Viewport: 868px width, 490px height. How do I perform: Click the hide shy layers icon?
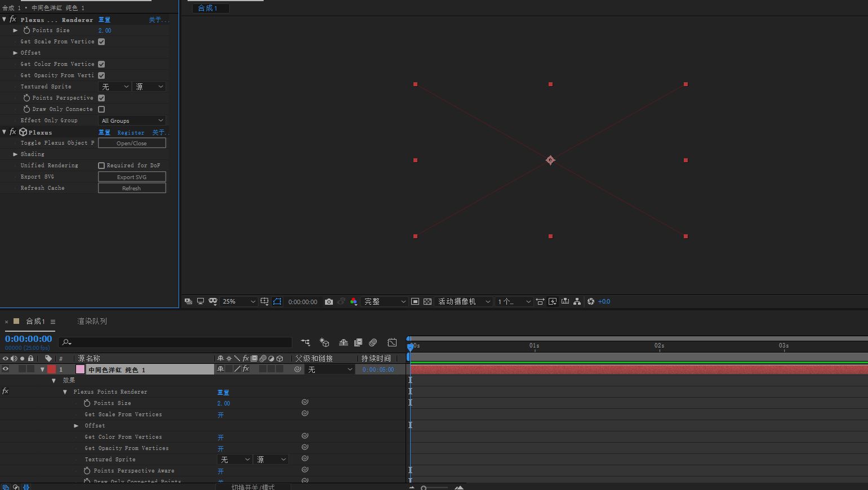pyautogui.click(x=343, y=342)
